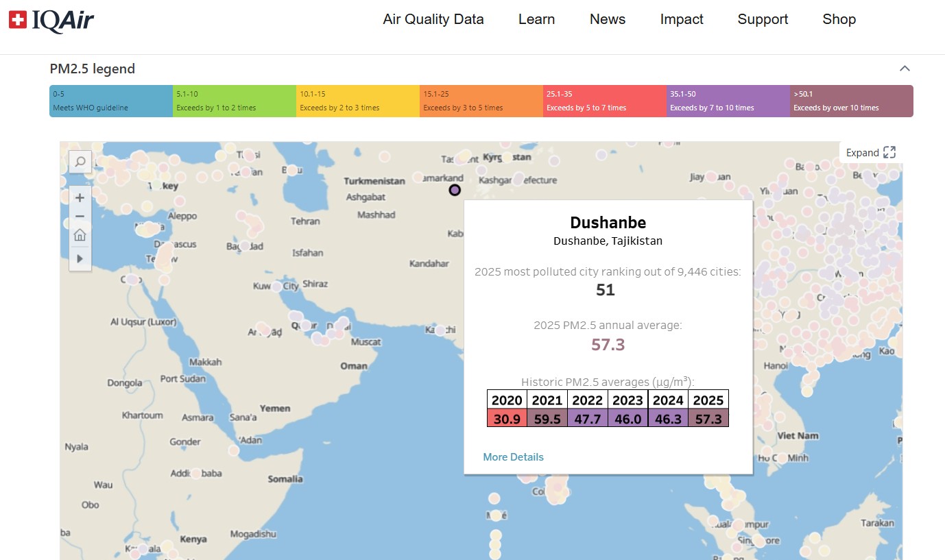Zoom in using the map plus button

tap(80, 198)
